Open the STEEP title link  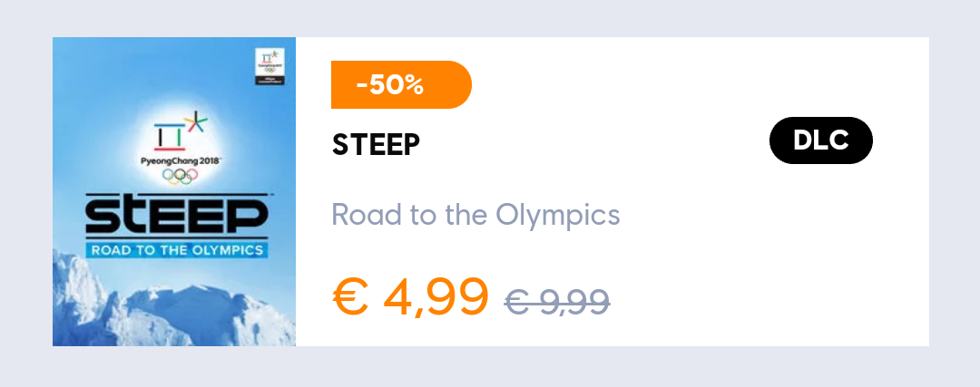pos(376,145)
